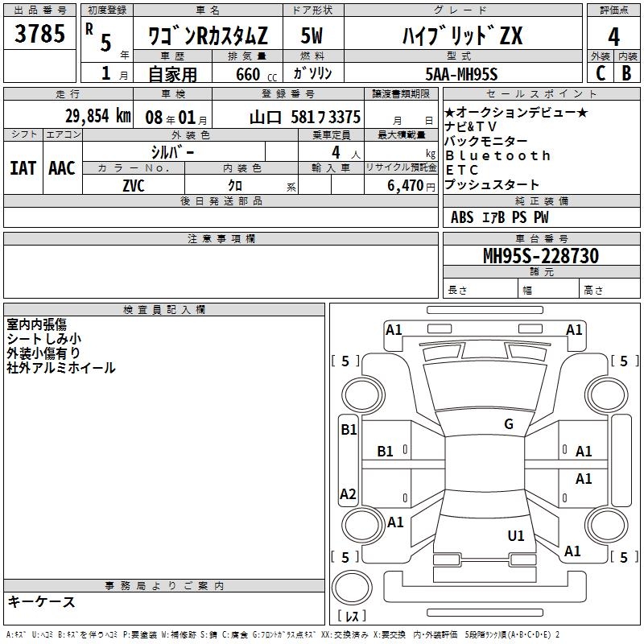This screenshot has height=644, width=644.
Task: Click the air conditioner code AAC
Action: click(x=62, y=168)
